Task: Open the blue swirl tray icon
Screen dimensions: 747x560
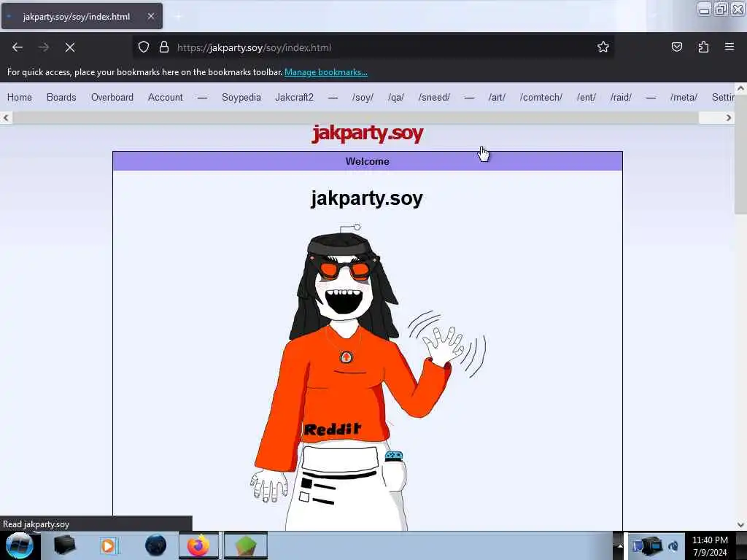Action: pyautogui.click(x=673, y=545)
